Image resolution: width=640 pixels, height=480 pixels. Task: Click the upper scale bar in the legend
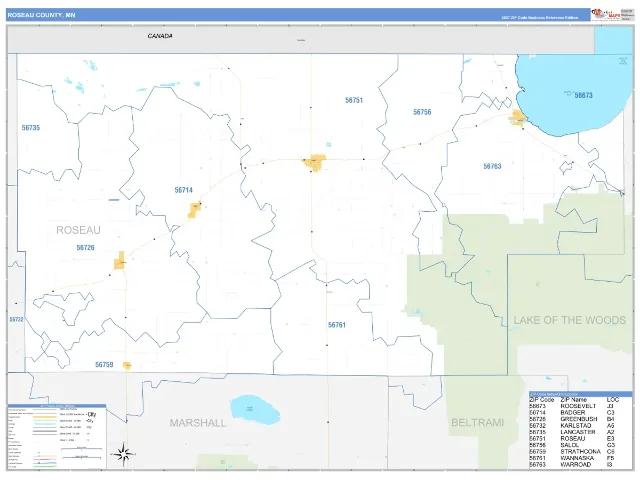81,449
